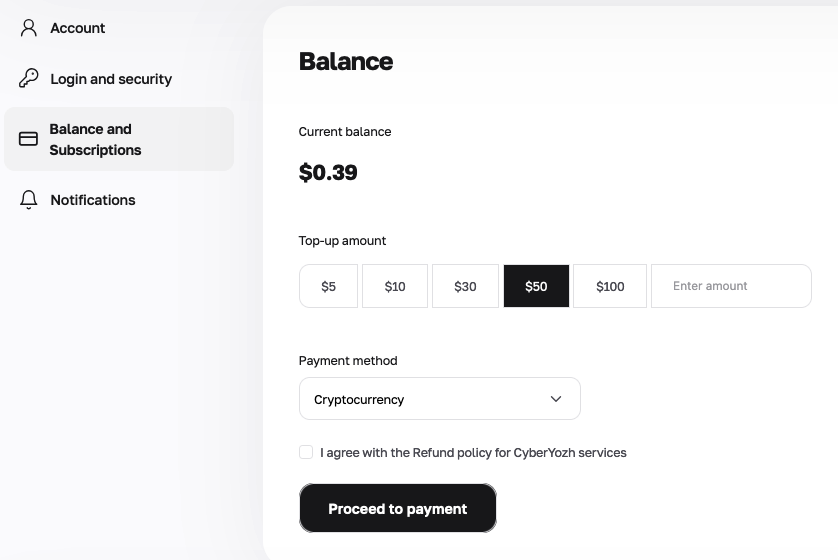Focus the Enter amount input field
The width and height of the screenshot is (838, 560).
pyautogui.click(x=731, y=286)
